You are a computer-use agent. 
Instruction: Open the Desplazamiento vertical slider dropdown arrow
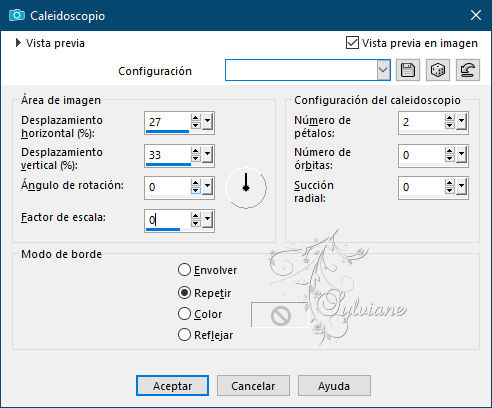pos(208,154)
